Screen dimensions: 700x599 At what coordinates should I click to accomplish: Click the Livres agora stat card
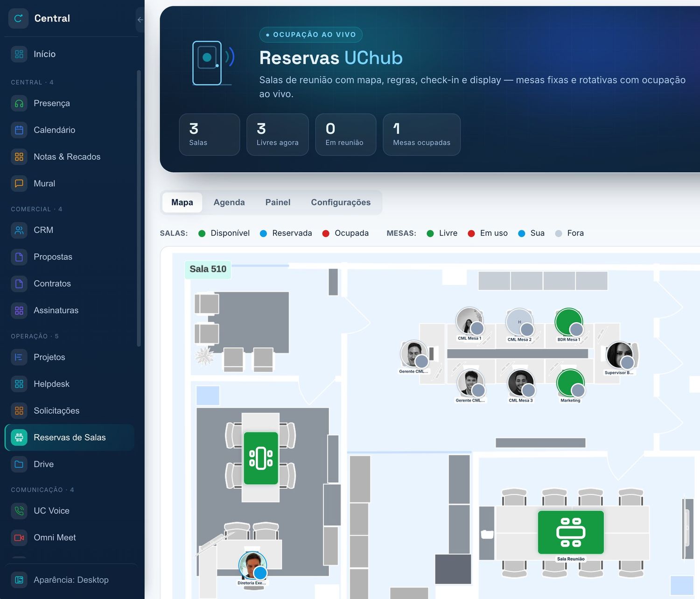(278, 134)
